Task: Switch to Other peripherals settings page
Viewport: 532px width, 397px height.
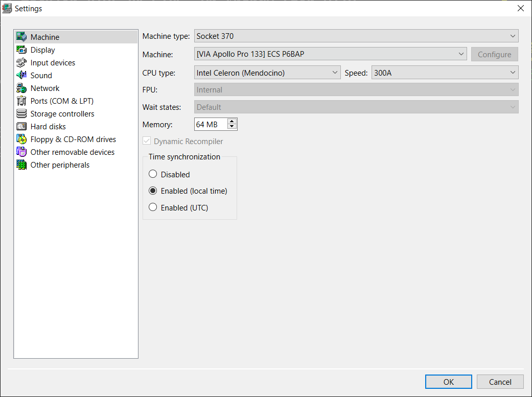Action: (60, 165)
